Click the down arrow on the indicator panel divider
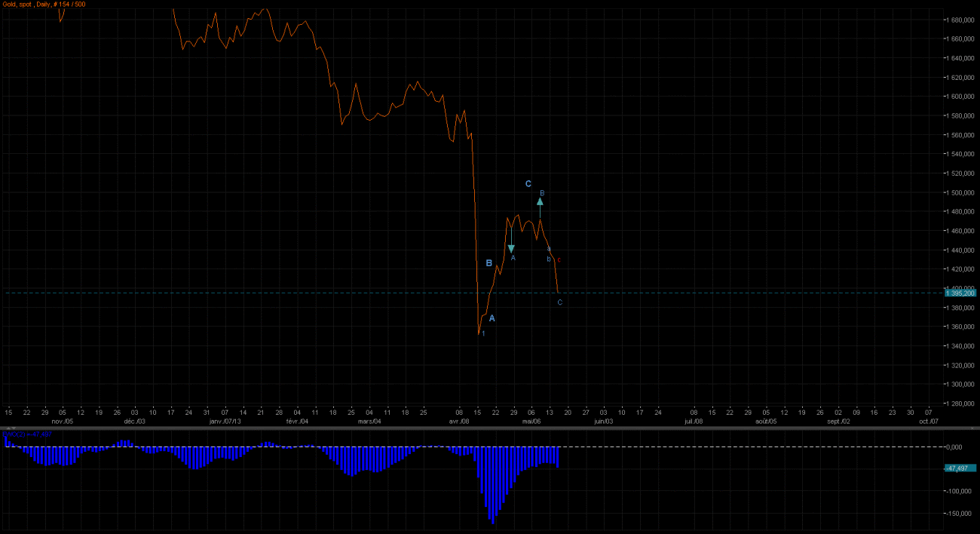Screen dimensions: 980x534 (x=14, y=428)
